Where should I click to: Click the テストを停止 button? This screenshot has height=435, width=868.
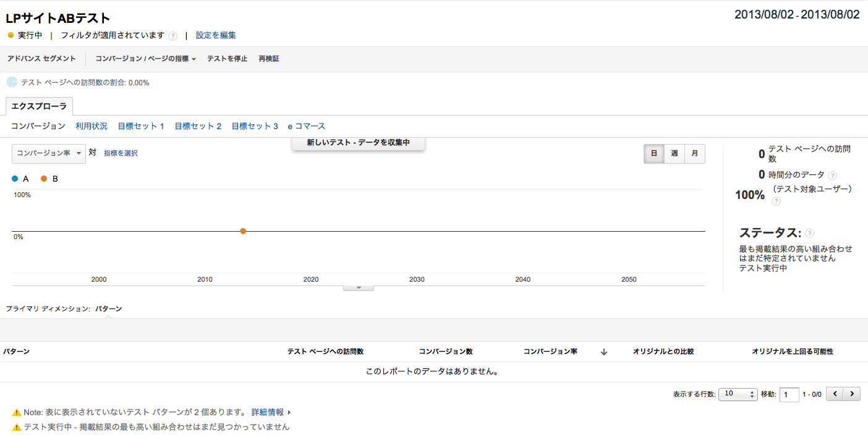[227, 59]
